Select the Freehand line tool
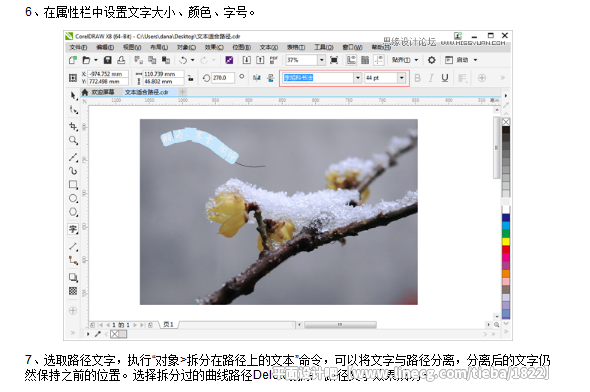Image resolution: width=590 pixels, height=392 pixels. click(x=73, y=157)
